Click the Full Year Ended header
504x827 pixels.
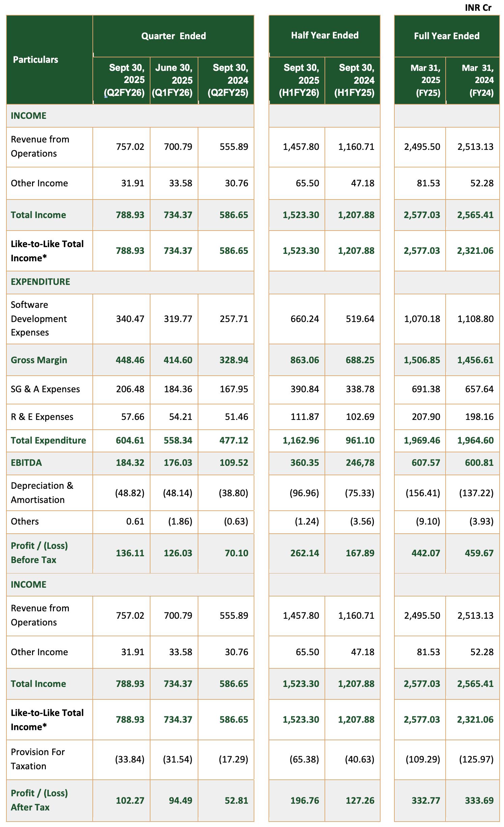(x=446, y=36)
